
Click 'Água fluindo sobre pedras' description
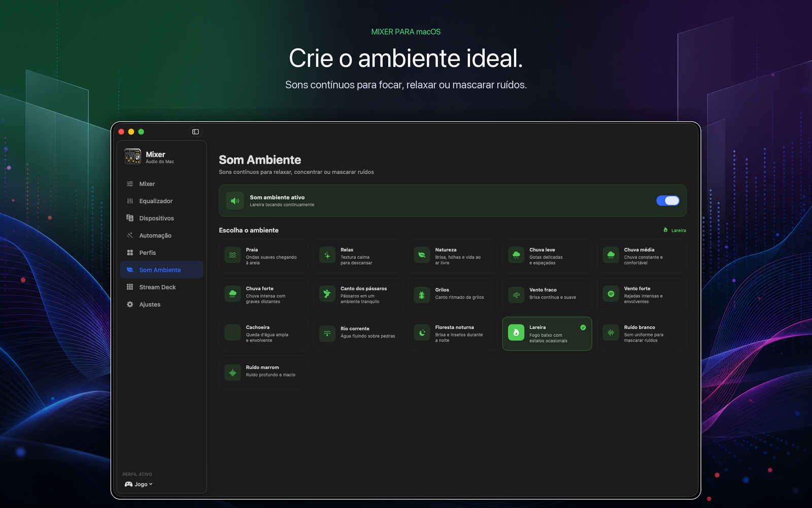(x=367, y=336)
